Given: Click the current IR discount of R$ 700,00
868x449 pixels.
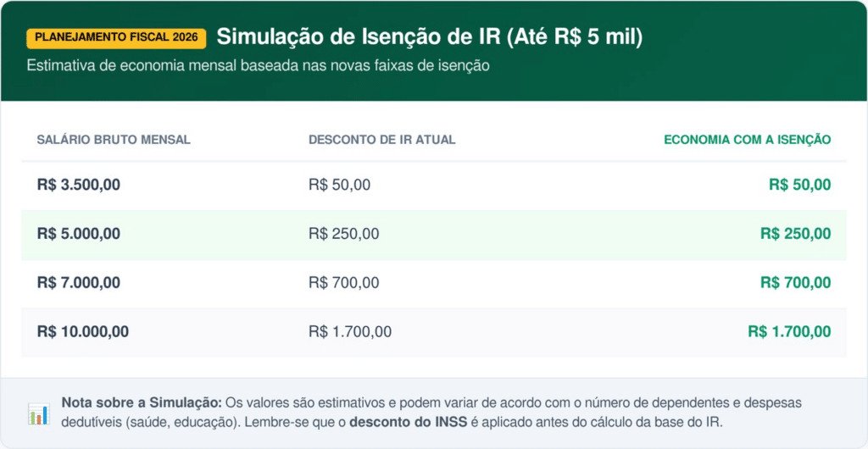Looking at the screenshot, I should point(343,283).
